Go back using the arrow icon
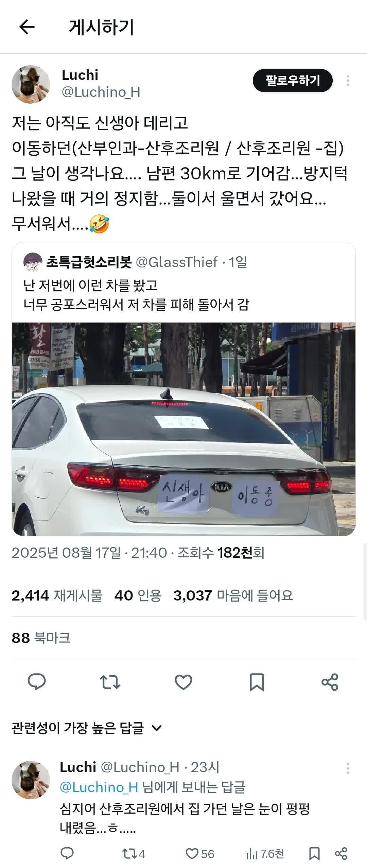The width and height of the screenshot is (367, 868). click(27, 27)
